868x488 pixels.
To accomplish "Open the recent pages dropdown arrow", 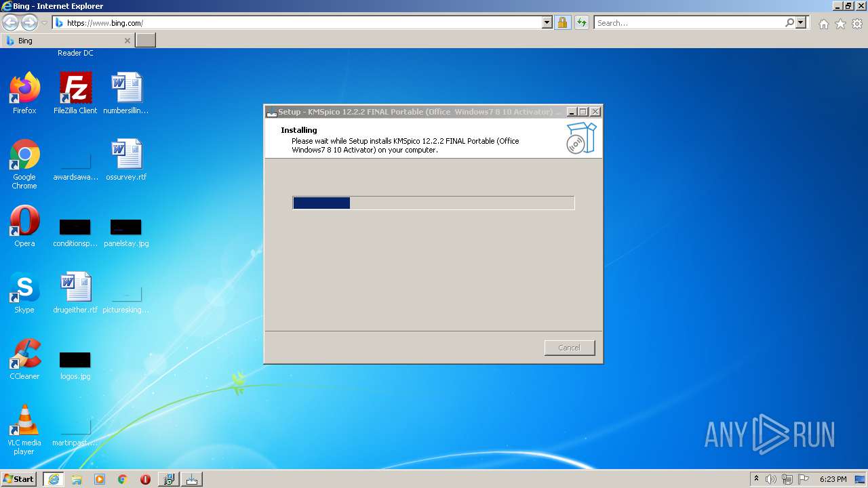I will click(x=44, y=23).
